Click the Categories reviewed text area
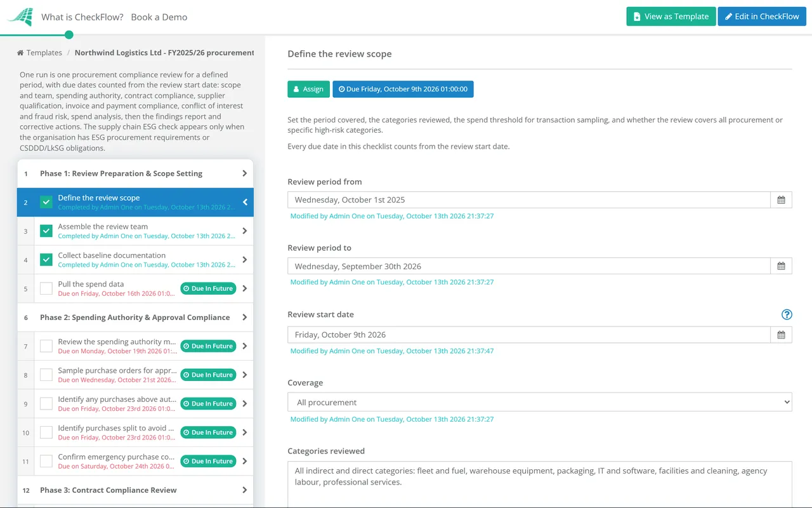This screenshot has width=812, height=508. (x=540, y=484)
